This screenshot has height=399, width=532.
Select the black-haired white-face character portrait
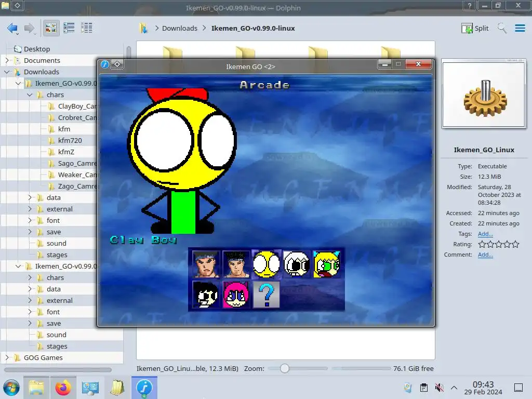(x=206, y=295)
